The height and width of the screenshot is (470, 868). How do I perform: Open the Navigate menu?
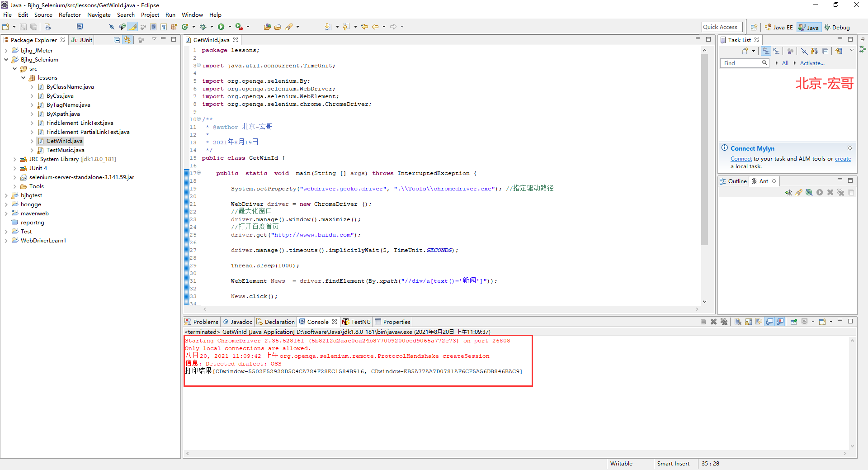tap(99, 15)
